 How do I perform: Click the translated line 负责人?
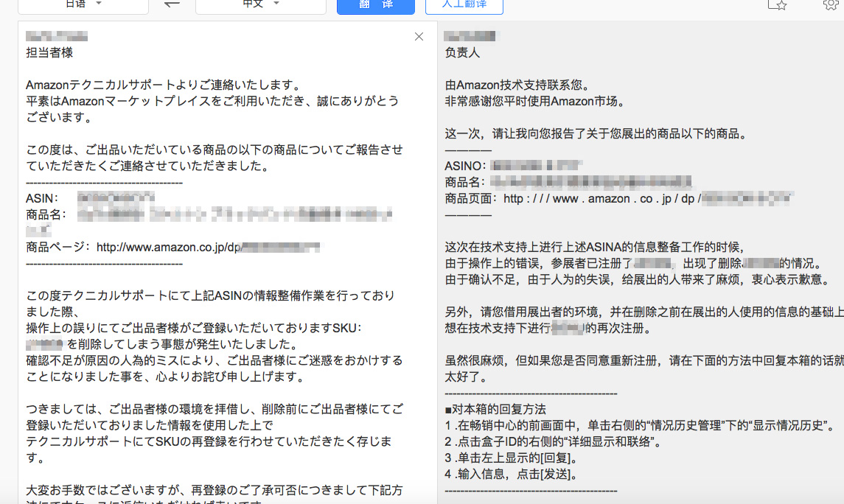coord(462,53)
